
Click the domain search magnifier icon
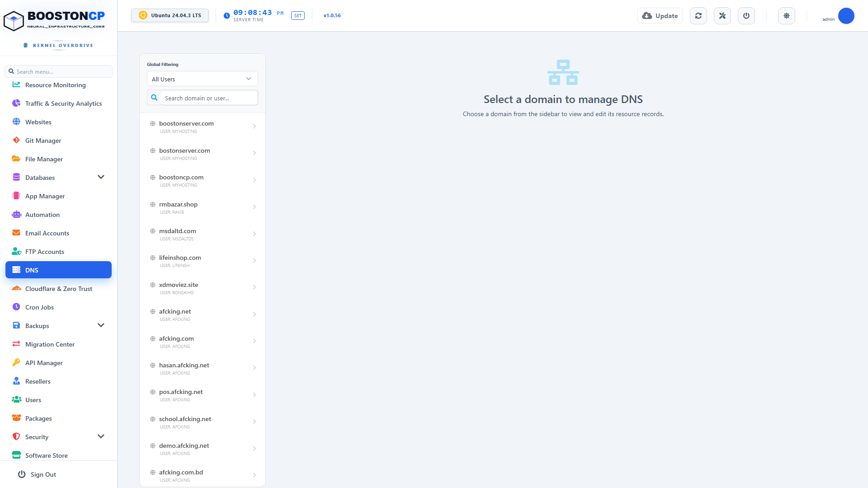point(154,98)
